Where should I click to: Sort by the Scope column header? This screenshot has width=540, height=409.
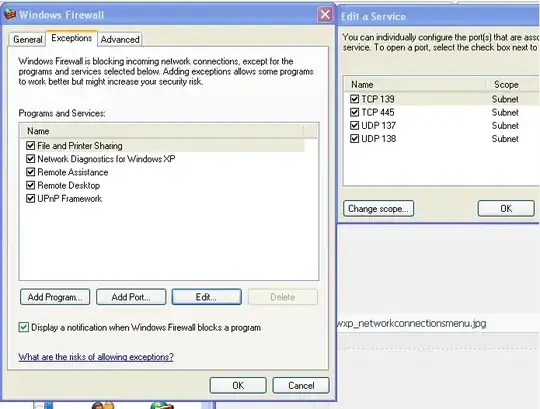click(x=512, y=84)
